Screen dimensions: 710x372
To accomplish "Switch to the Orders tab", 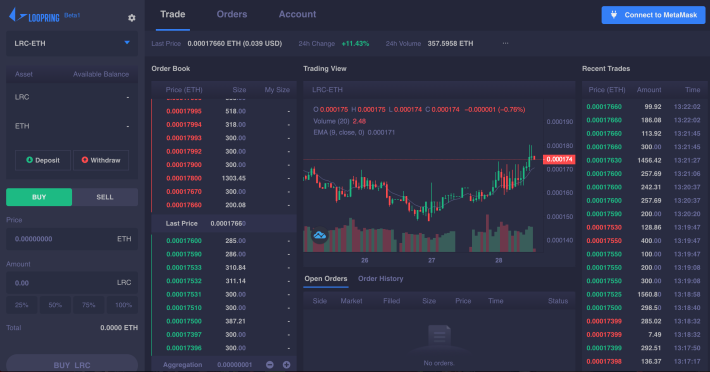I will 232,14.
